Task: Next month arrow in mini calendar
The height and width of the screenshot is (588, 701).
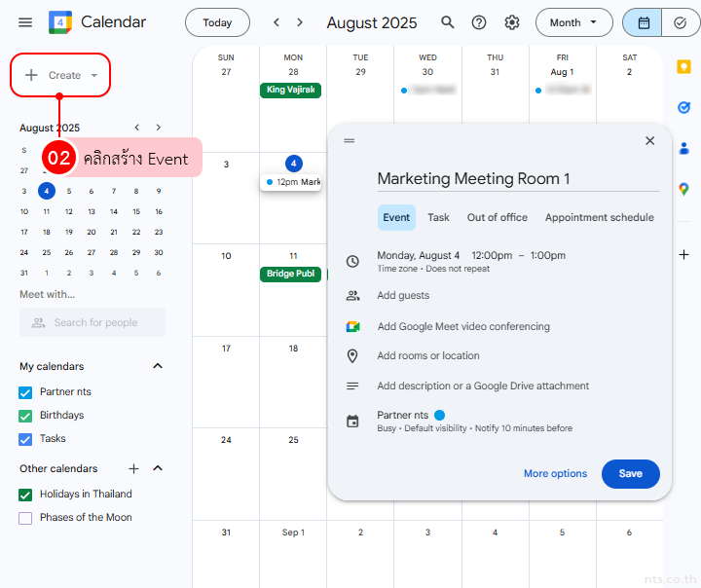Action: point(159,128)
